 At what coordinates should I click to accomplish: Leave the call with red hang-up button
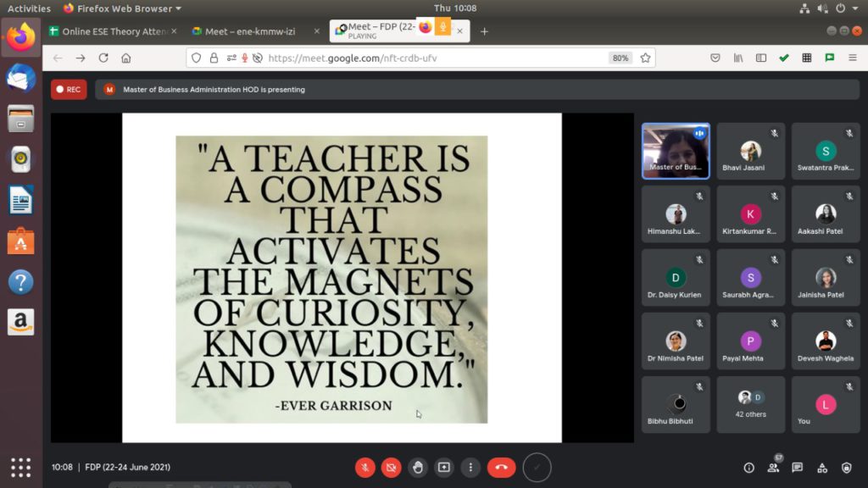(x=501, y=468)
